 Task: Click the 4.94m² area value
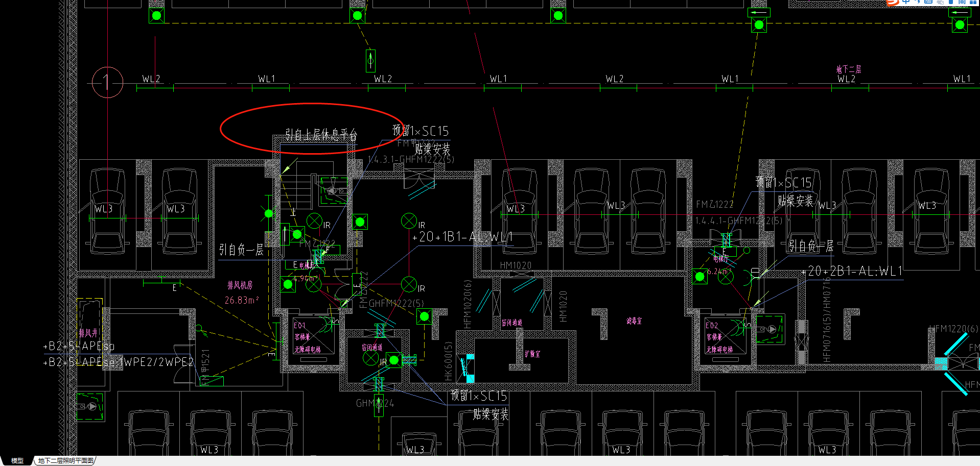[306, 279]
